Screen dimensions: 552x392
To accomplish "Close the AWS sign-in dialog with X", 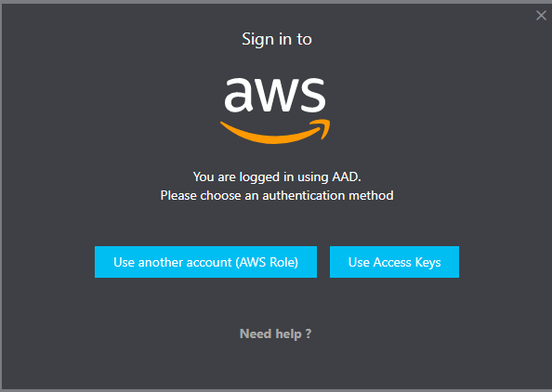I will (541, 16).
